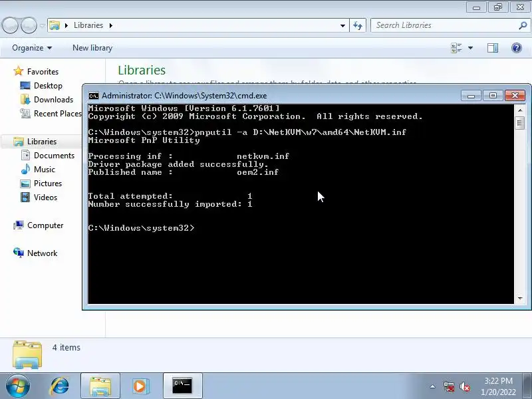Click the Show desktop strip
Image resolution: width=532 pixels, height=399 pixels.
(527, 386)
